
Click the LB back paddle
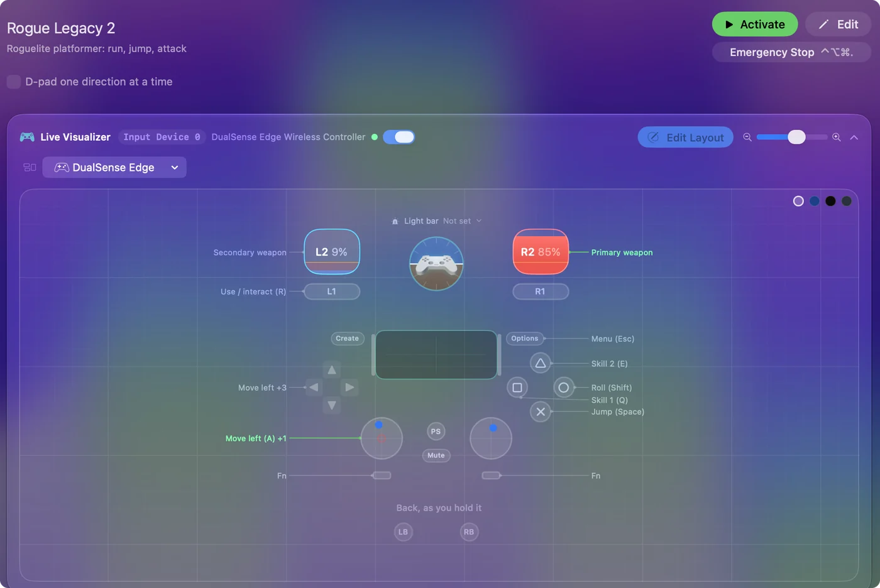[404, 532]
